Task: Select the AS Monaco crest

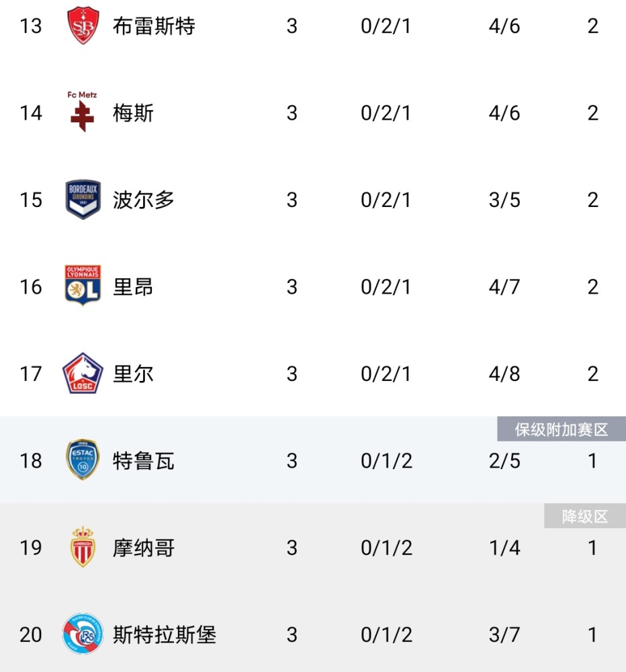Action: [83, 547]
